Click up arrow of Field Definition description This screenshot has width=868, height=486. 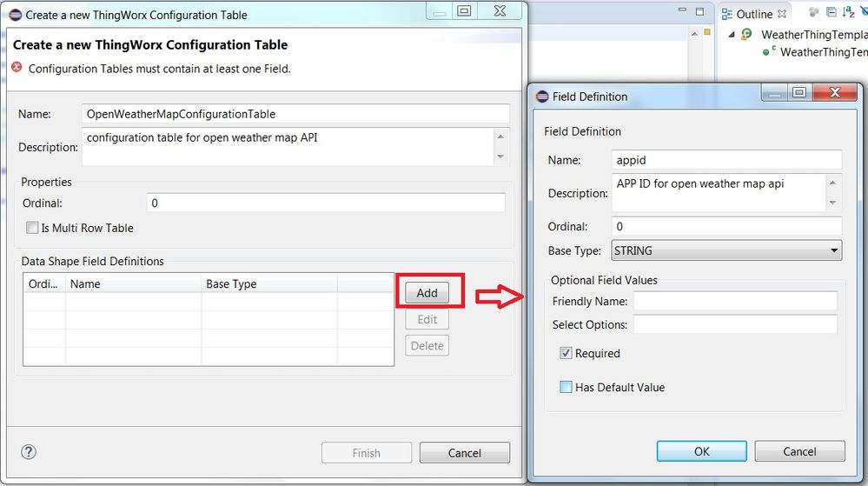833,183
